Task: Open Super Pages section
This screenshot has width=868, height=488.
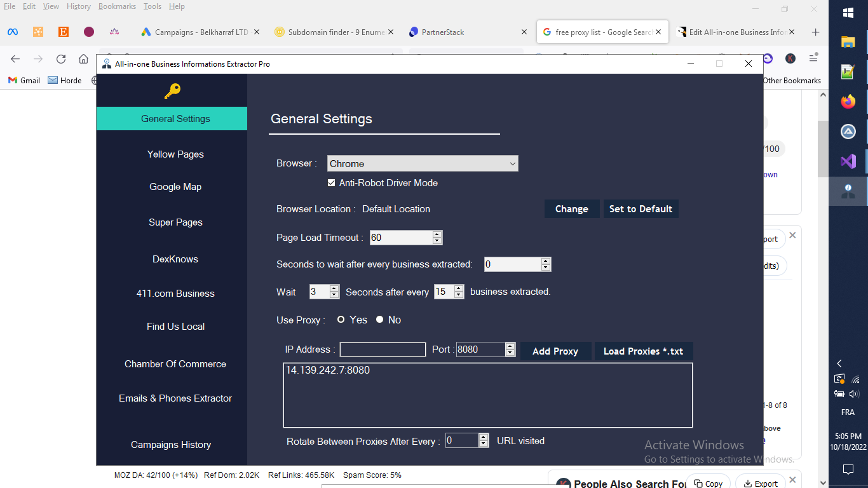Action: tap(175, 222)
